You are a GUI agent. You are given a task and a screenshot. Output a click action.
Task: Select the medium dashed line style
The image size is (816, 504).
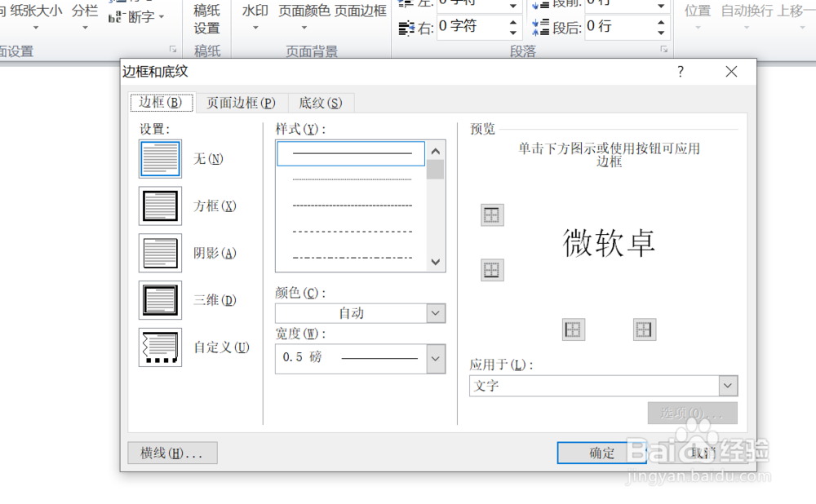pyautogui.click(x=351, y=206)
